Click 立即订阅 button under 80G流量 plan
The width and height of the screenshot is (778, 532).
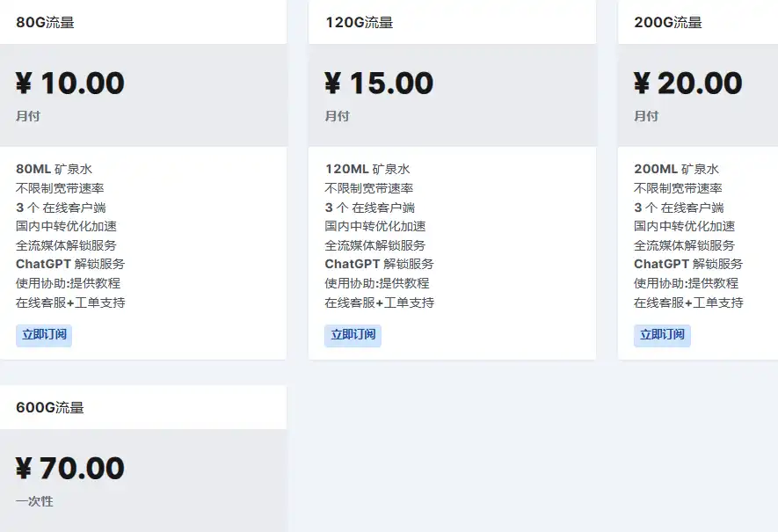coord(44,335)
